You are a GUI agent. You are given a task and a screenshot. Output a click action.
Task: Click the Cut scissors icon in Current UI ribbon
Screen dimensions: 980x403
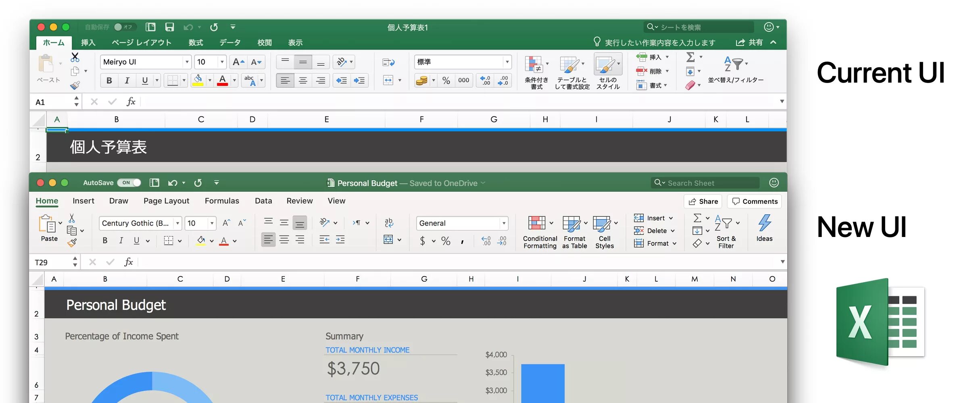coord(75,57)
